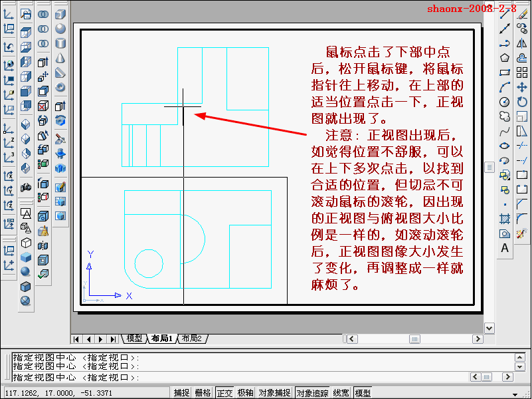The image size is (532, 399).
Task: Click the Union solids icon
Action: point(43,14)
